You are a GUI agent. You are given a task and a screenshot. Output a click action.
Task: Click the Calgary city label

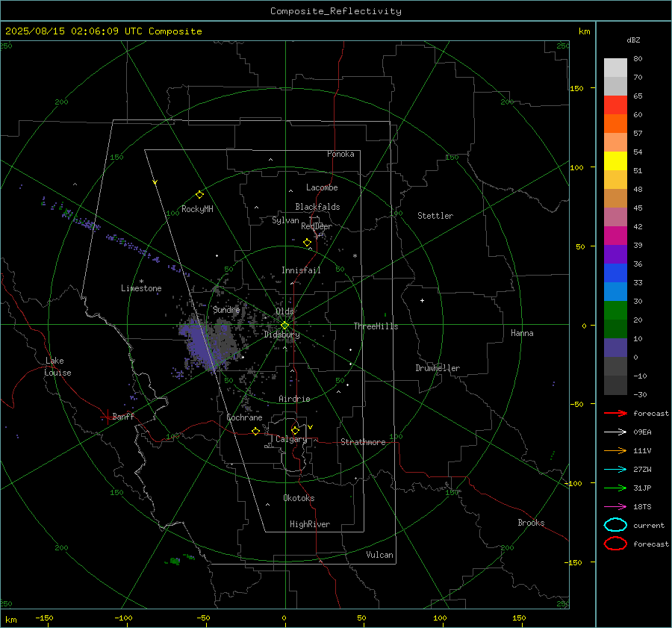(291, 439)
